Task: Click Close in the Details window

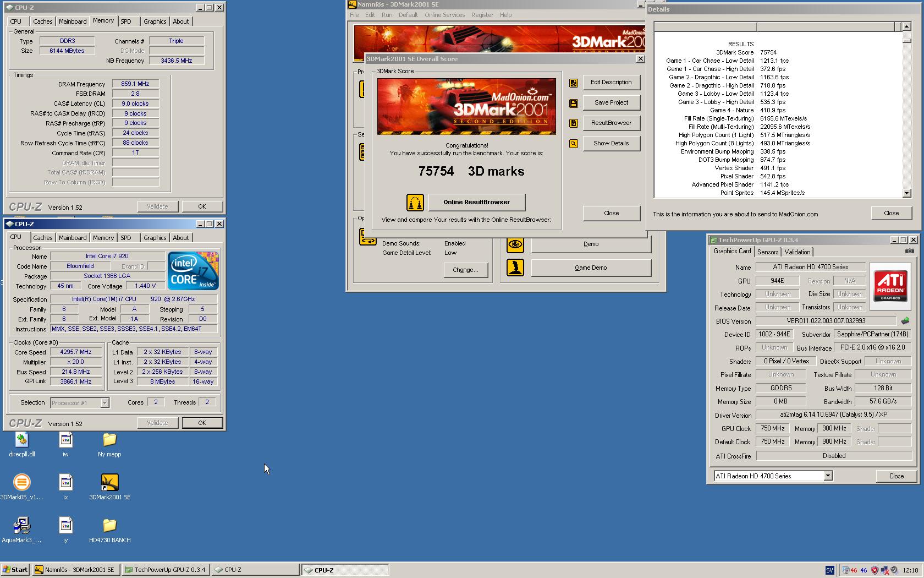Action: [891, 214]
